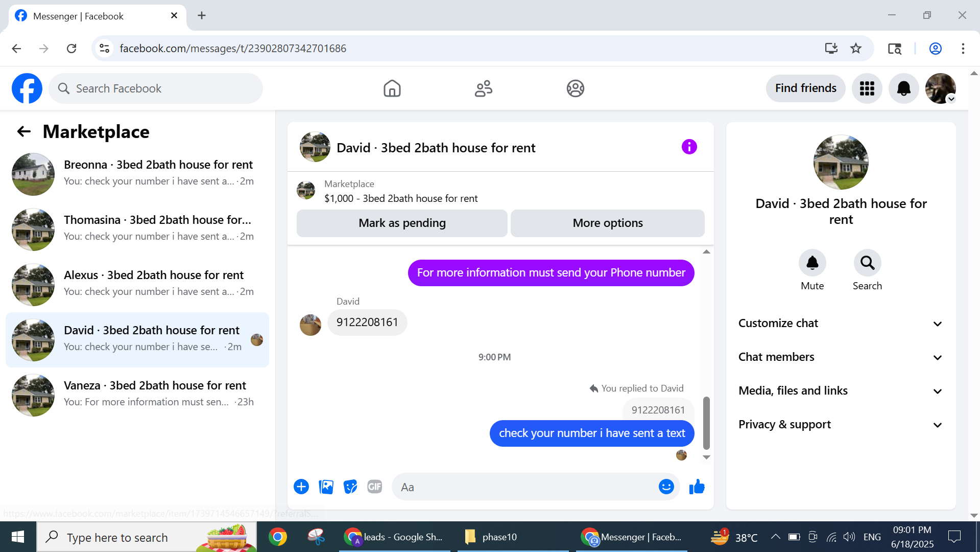Click Windows taskbar search box
Viewport: 980px width, 552px height.
coord(147,537)
